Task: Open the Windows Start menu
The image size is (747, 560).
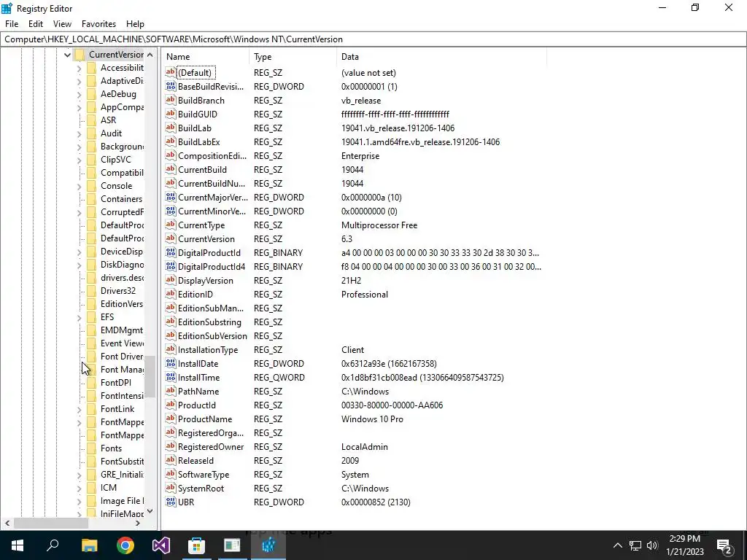Action: tap(18, 545)
